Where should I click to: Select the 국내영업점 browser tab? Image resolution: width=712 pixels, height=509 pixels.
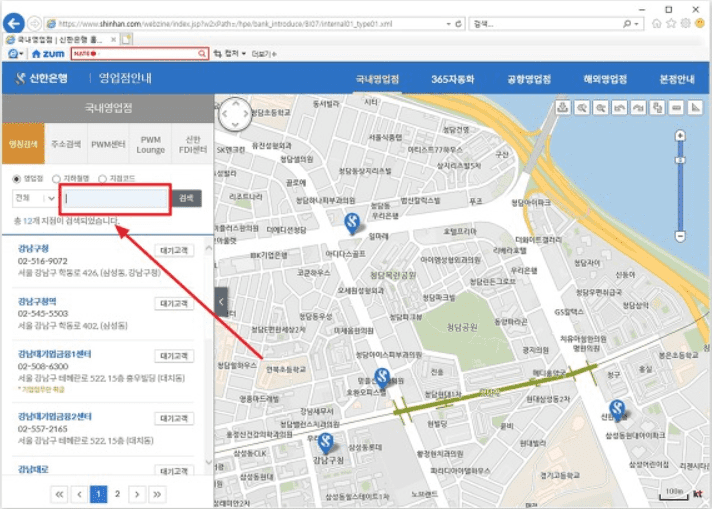(x=61, y=40)
